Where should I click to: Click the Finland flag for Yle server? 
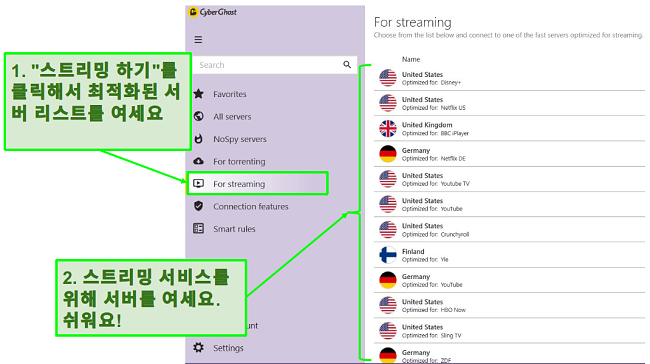[x=388, y=255]
